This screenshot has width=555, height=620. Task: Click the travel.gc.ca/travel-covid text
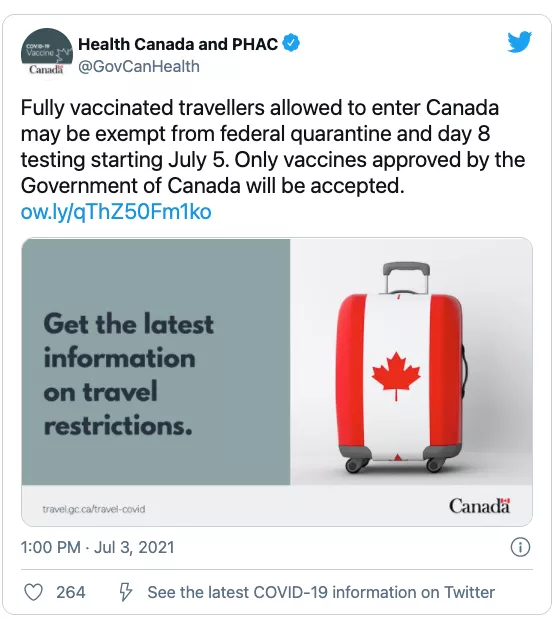click(x=94, y=509)
